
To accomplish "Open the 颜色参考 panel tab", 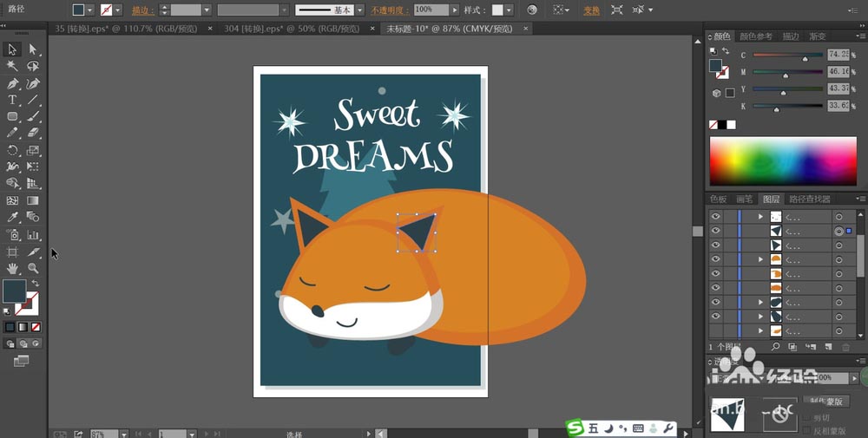I will [756, 36].
